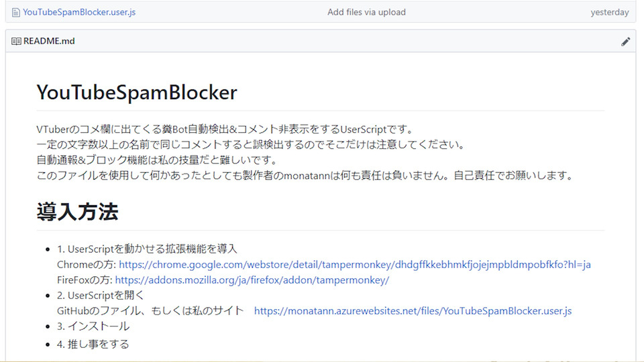
Task: Open the monatann.azurewebsites.net user.js link
Action: tap(413, 310)
